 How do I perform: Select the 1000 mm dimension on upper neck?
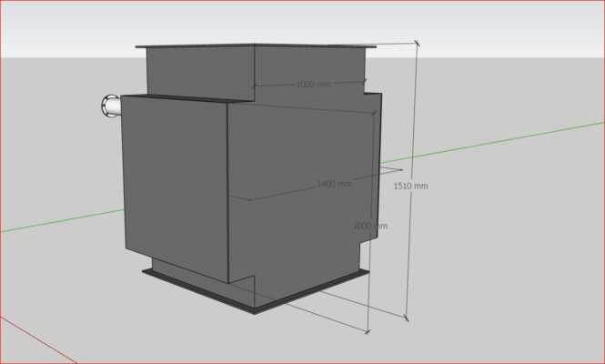(x=313, y=84)
